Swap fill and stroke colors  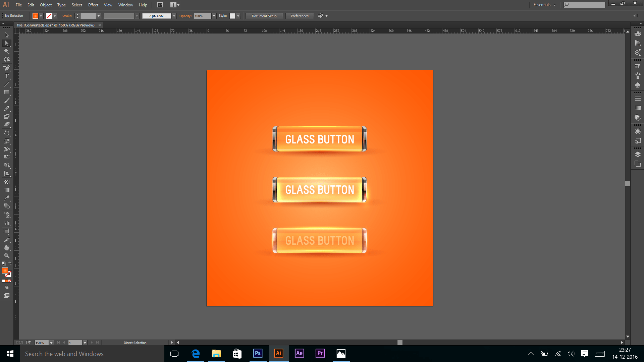[10, 263]
